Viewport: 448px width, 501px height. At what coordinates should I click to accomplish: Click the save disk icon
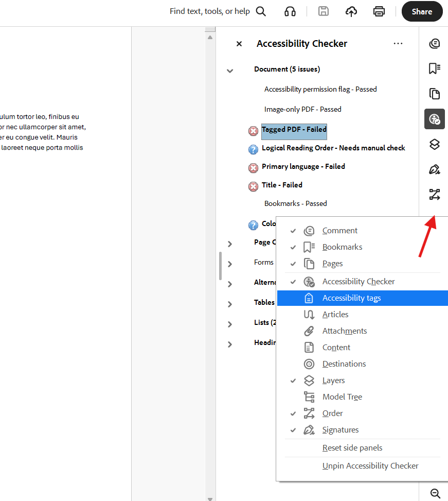323,11
